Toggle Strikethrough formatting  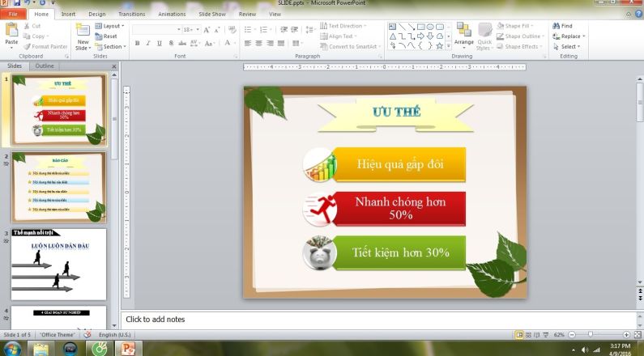point(182,43)
